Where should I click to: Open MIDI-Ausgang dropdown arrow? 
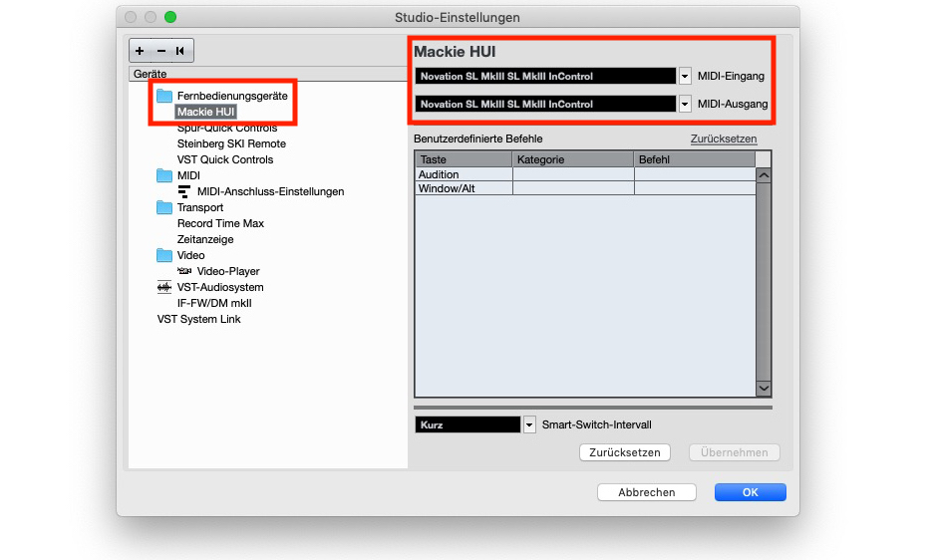(685, 105)
